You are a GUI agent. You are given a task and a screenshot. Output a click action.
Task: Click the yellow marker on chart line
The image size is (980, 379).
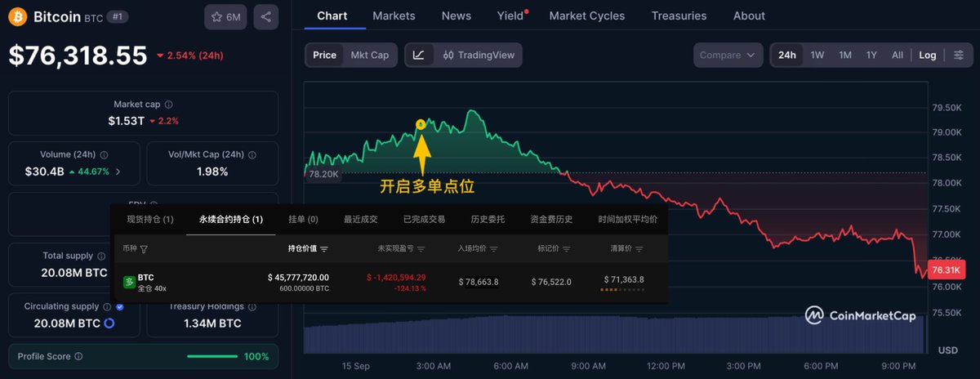pyautogui.click(x=421, y=124)
